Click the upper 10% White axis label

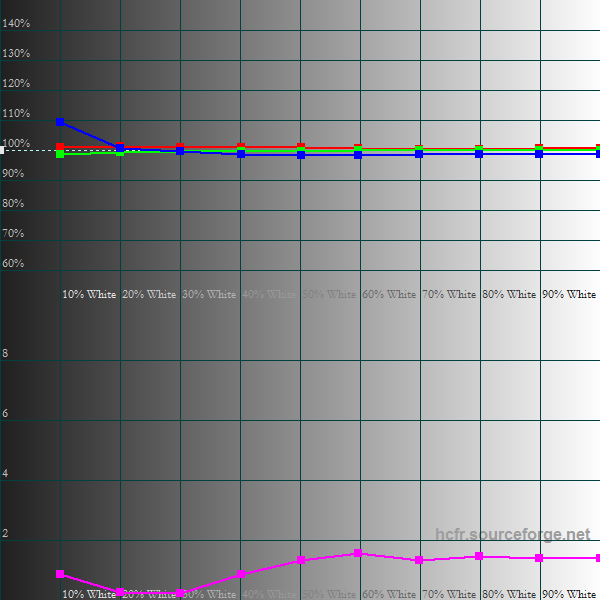89,294
